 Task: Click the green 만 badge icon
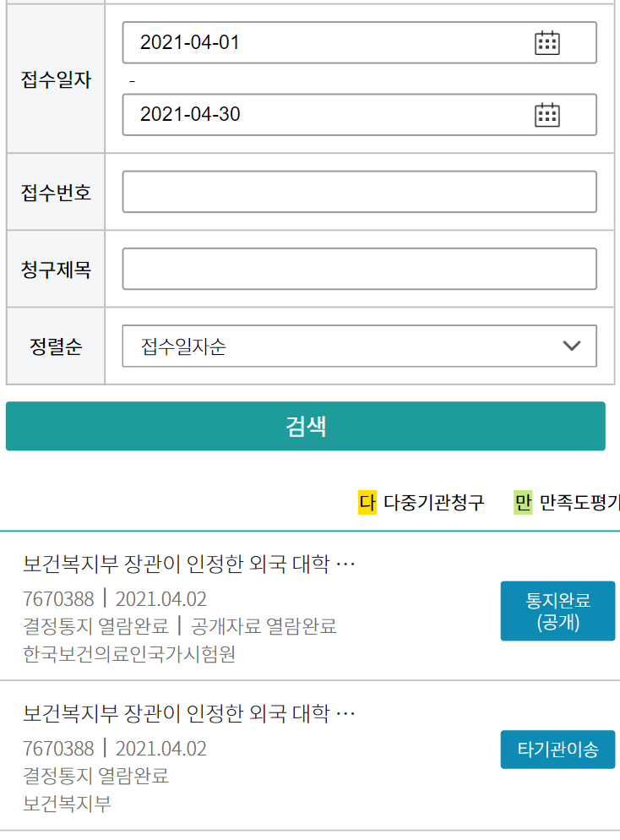click(x=523, y=503)
